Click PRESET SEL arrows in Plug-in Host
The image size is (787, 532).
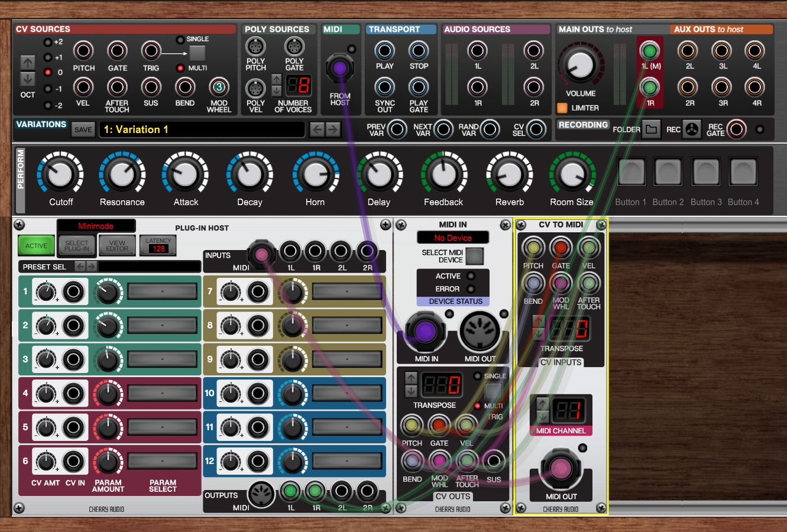coord(85,267)
